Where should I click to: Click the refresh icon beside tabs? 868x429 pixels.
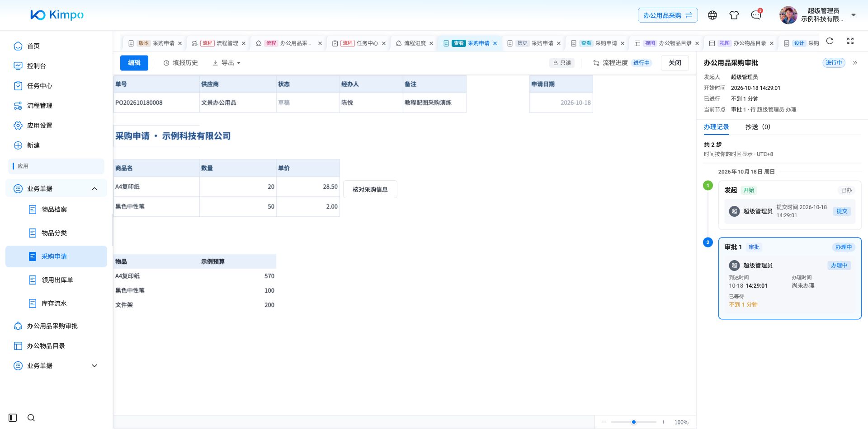click(x=830, y=41)
